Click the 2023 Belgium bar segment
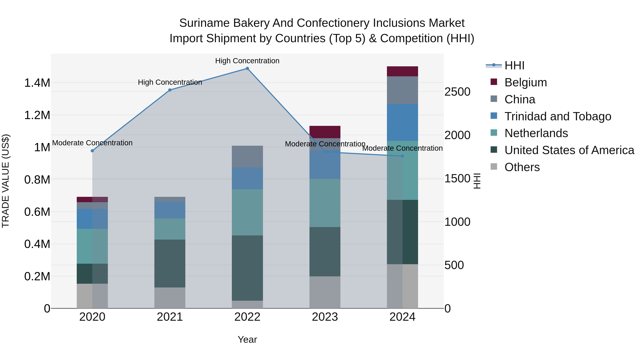 325,132
